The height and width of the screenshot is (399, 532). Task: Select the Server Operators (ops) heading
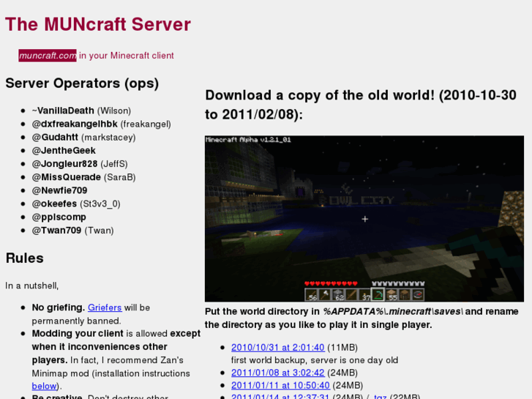click(x=82, y=83)
